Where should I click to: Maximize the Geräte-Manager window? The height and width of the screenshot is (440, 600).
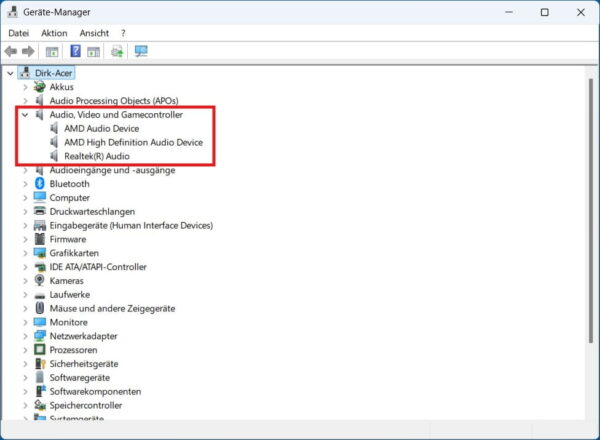545,12
